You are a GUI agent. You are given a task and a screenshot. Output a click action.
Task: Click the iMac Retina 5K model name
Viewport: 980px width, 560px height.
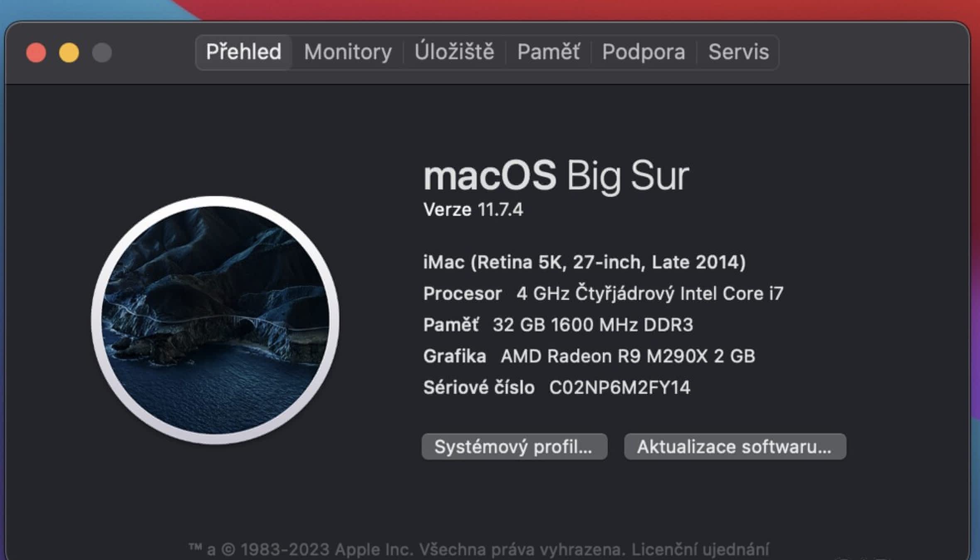click(x=584, y=262)
